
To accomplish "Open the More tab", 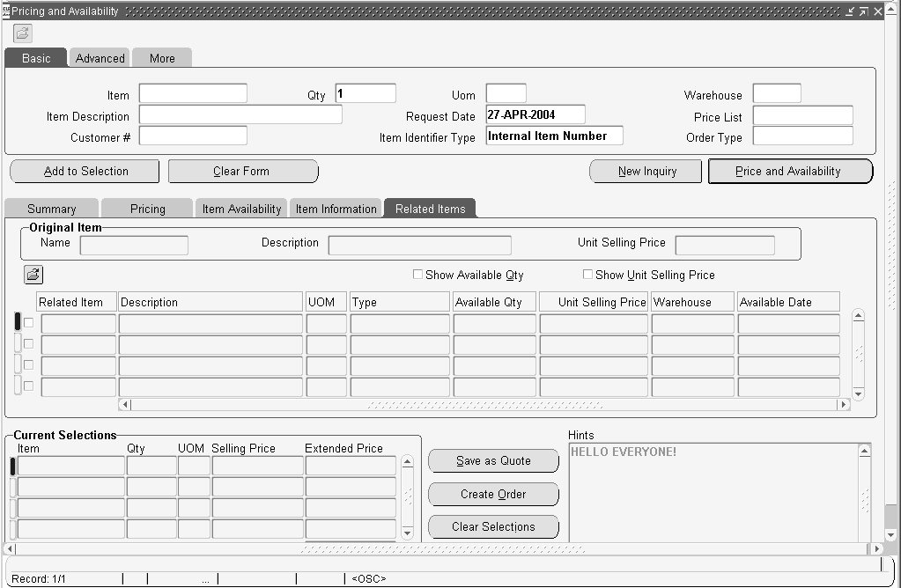I will 162,58.
